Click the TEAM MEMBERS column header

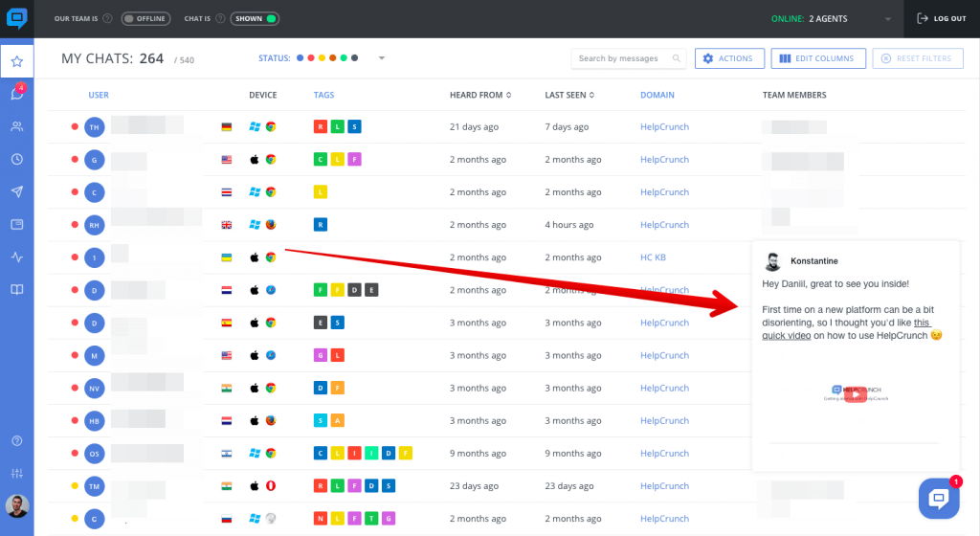click(x=794, y=95)
